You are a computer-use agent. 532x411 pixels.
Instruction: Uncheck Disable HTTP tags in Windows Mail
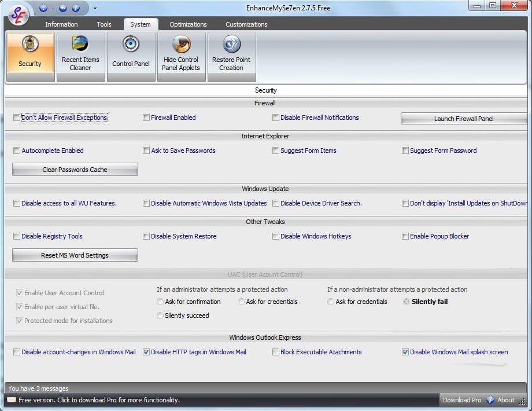click(x=146, y=352)
